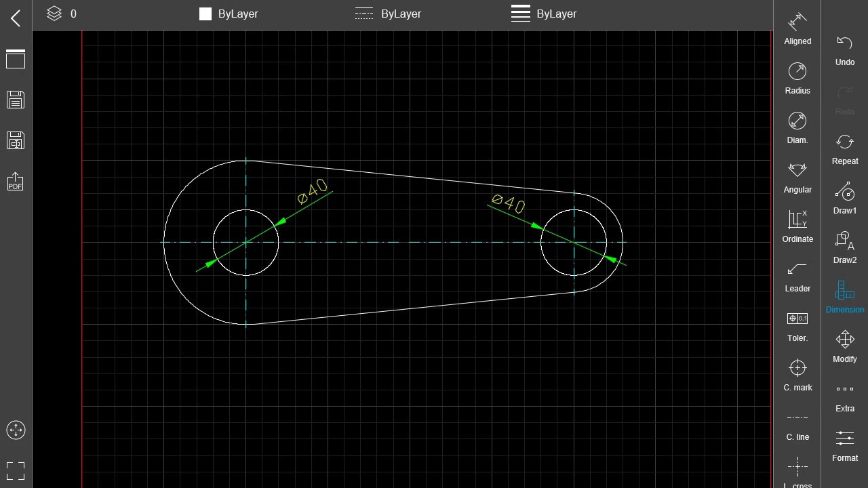
Task: Click the new drawing window icon
Action: tap(16, 59)
